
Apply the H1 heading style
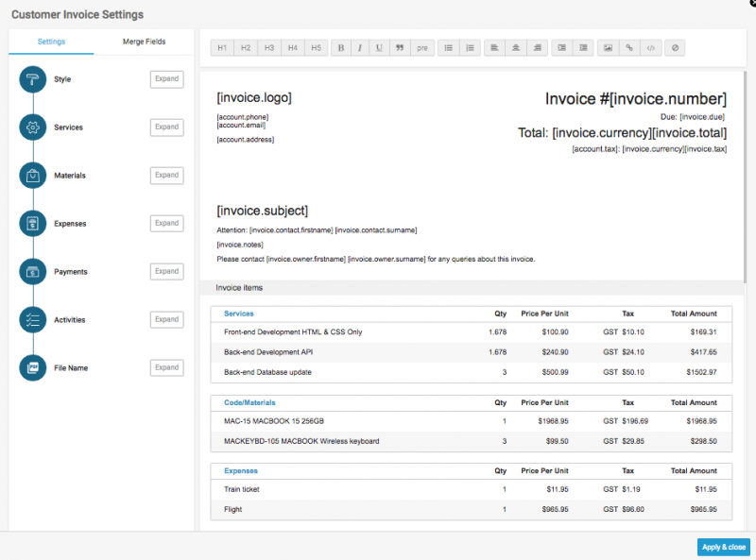223,47
